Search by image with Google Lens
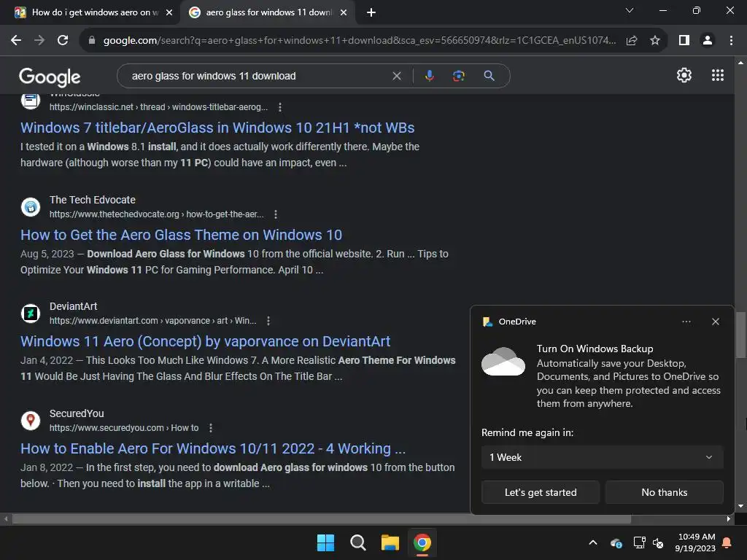Viewport: 747px width, 560px height. (458, 76)
